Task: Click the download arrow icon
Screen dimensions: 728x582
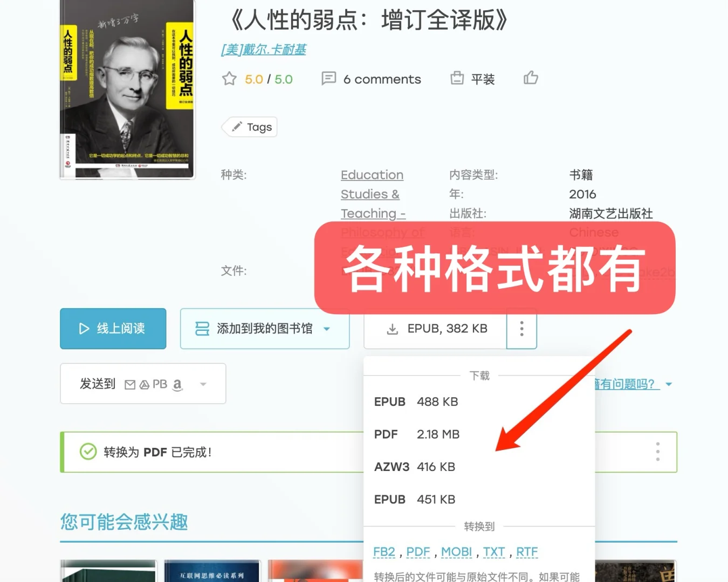Action: 393,329
